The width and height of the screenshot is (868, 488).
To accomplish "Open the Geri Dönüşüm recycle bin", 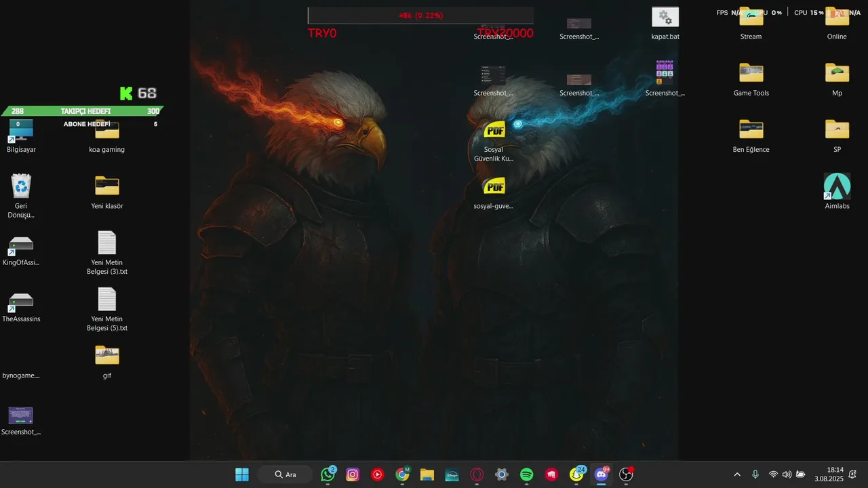I will point(21,196).
